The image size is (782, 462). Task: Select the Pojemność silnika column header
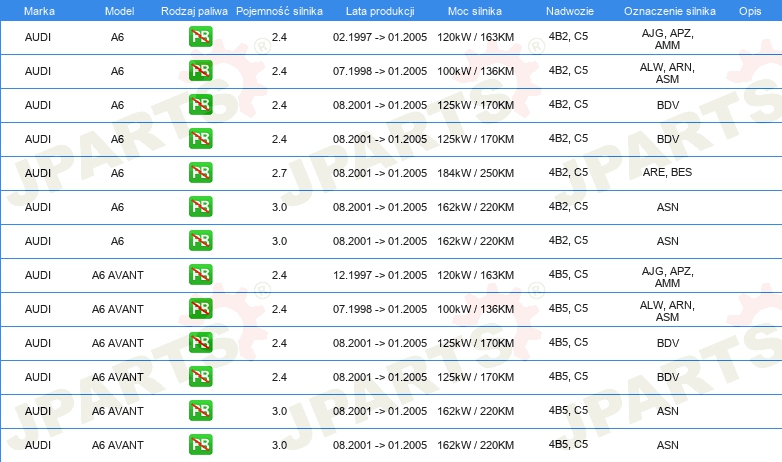[279, 11]
